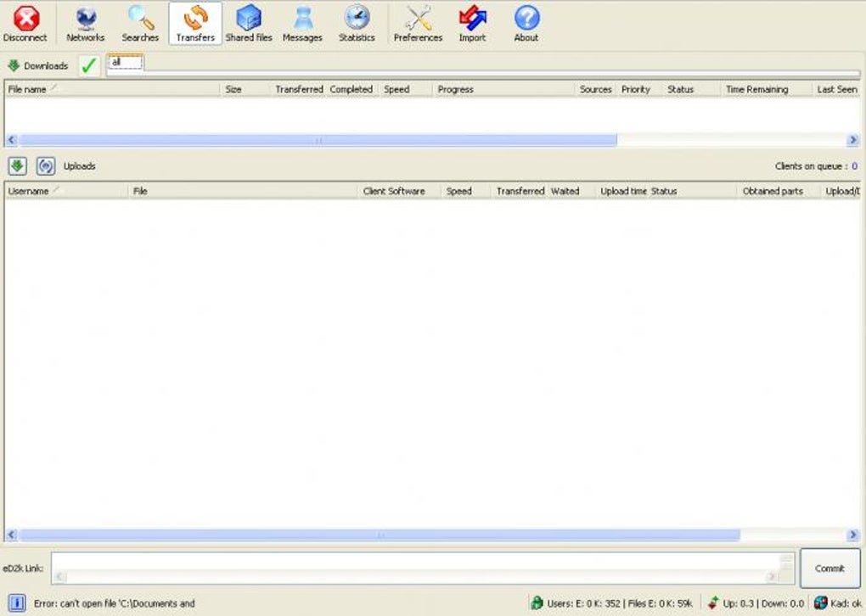
Task: Select the Transfers toolbar button
Action: tap(195, 24)
